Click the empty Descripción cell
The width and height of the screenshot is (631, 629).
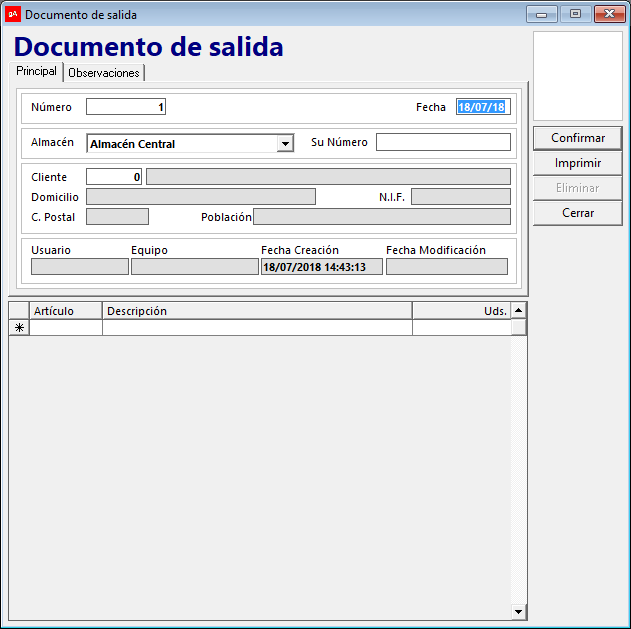[257, 327]
